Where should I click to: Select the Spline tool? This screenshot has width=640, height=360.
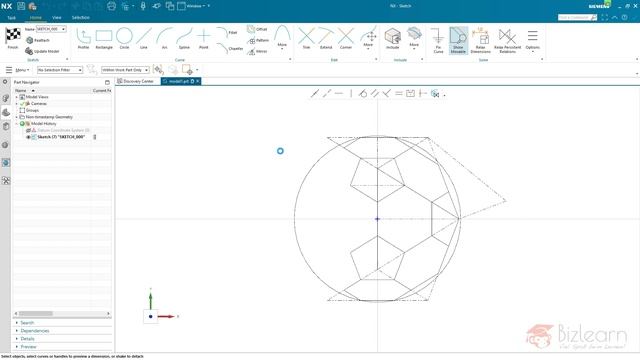tap(184, 39)
